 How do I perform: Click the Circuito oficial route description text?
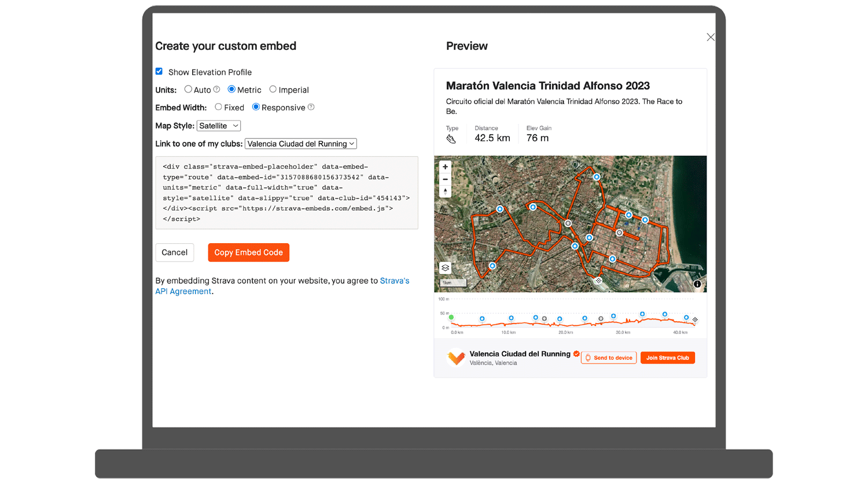click(x=564, y=107)
